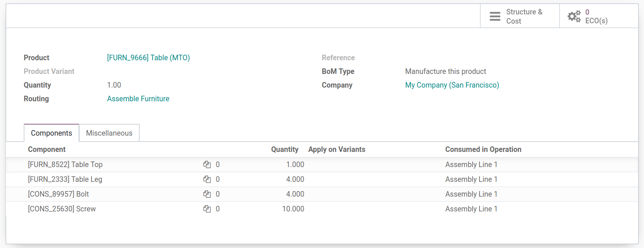The height and width of the screenshot is (248, 644).
Task: Click Assembly Line 1 in Screw row
Action: click(471, 209)
